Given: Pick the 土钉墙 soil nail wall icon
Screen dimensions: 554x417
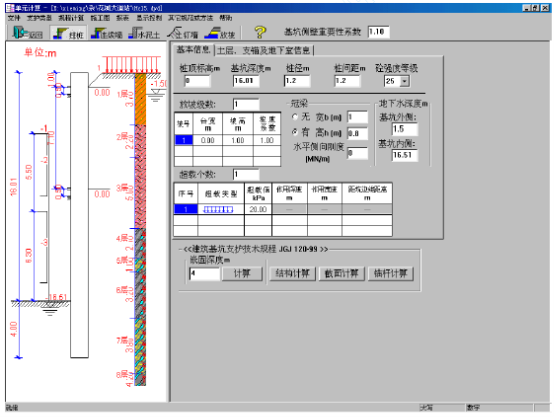Looking at the screenshot, I should click(x=183, y=33).
